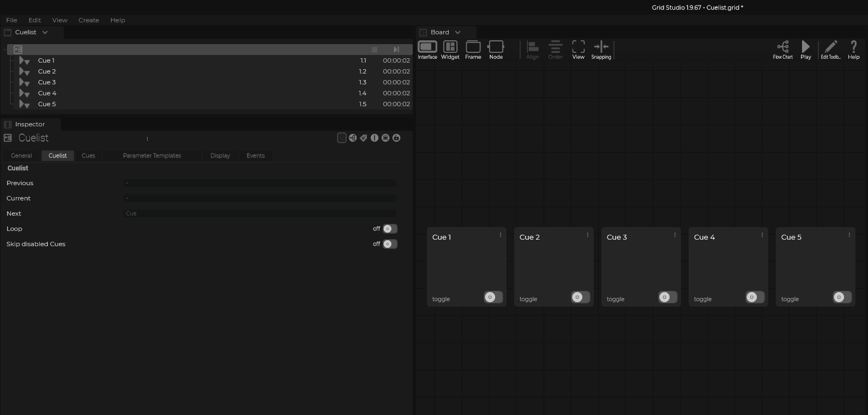868x415 pixels.
Task: Turn on the Loop toggle
Action: point(390,229)
